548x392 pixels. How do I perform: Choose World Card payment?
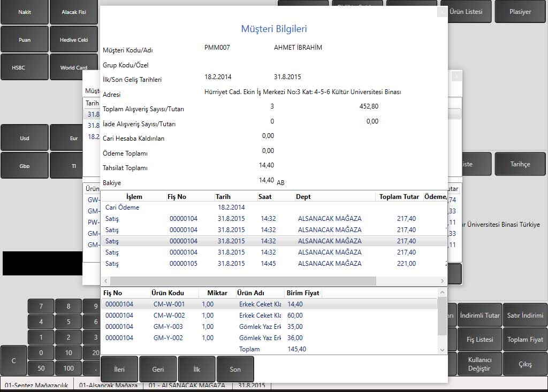click(x=74, y=67)
